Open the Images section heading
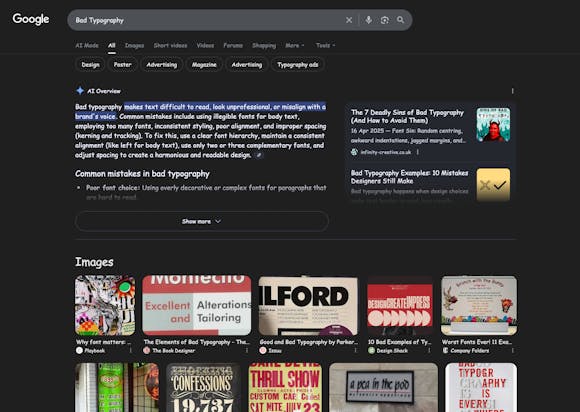This screenshot has width=580, height=412. (94, 262)
